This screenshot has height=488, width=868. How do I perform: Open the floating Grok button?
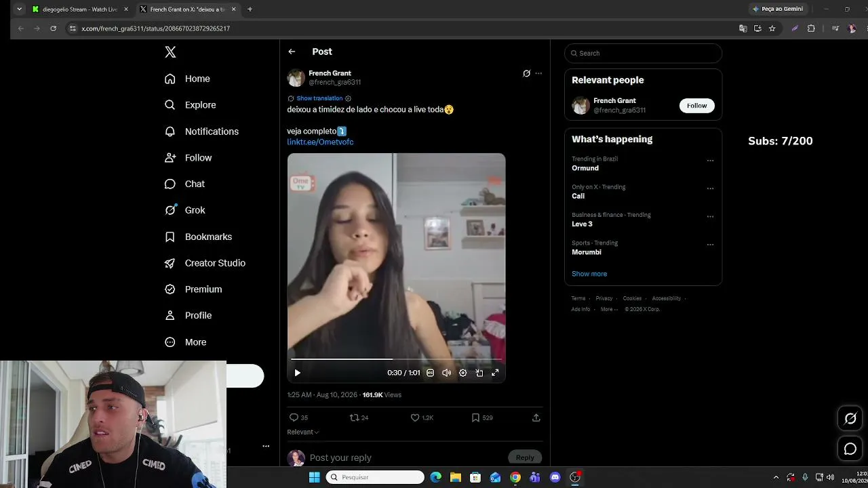coord(850,419)
